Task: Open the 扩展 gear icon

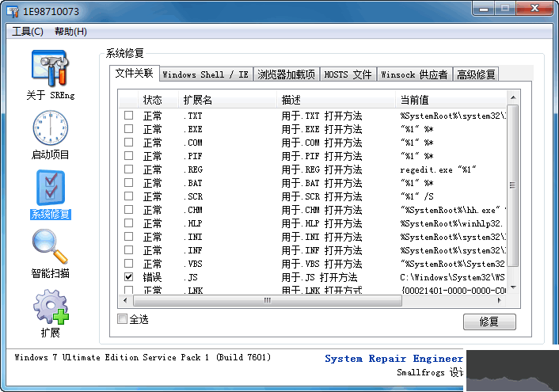Action: 51,306
